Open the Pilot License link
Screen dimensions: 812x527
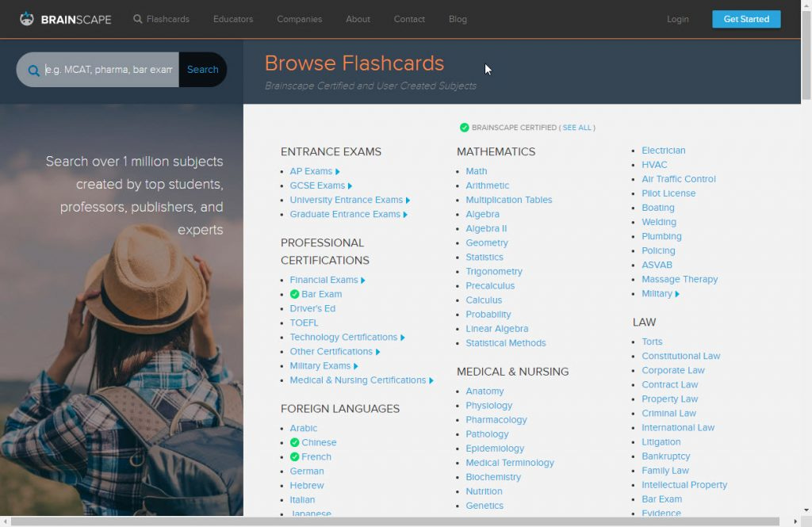pyautogui.click(x=668, y=193)
